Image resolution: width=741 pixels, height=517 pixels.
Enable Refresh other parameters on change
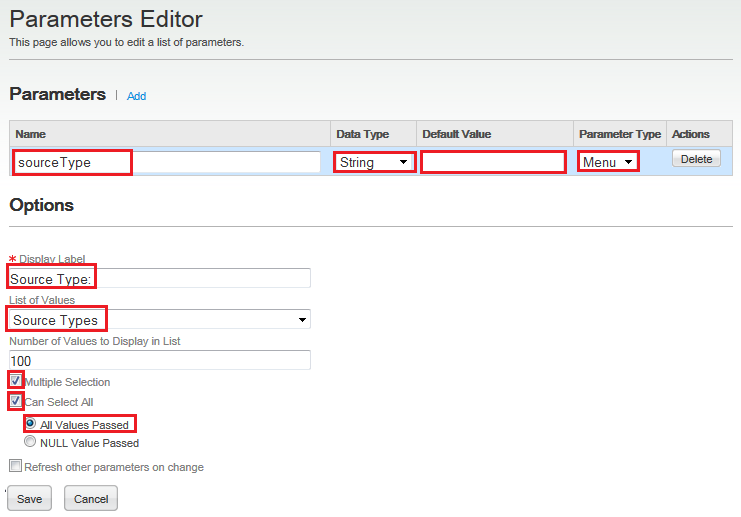click(x=16, y=466)
